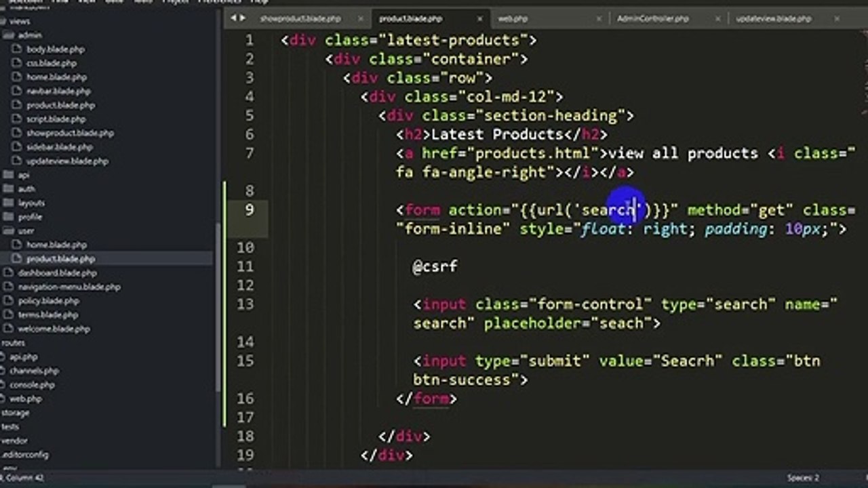Click line number 1 in gutter
The image size is (868, 488).
(250, 40)
